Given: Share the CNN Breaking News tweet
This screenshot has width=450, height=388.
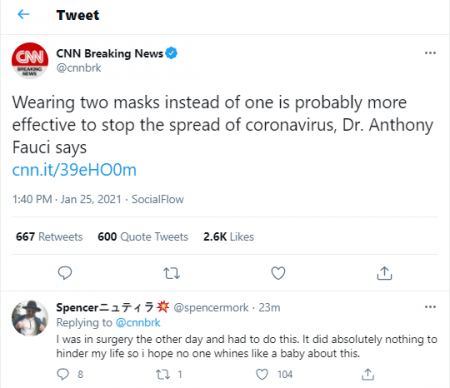Looking at the screenshot, I should [384, 273].
